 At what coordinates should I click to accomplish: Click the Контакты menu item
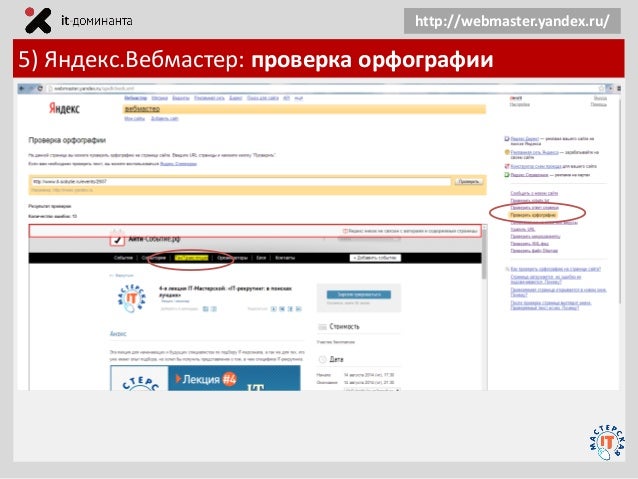pyautogui.click(x=285, y=258)
